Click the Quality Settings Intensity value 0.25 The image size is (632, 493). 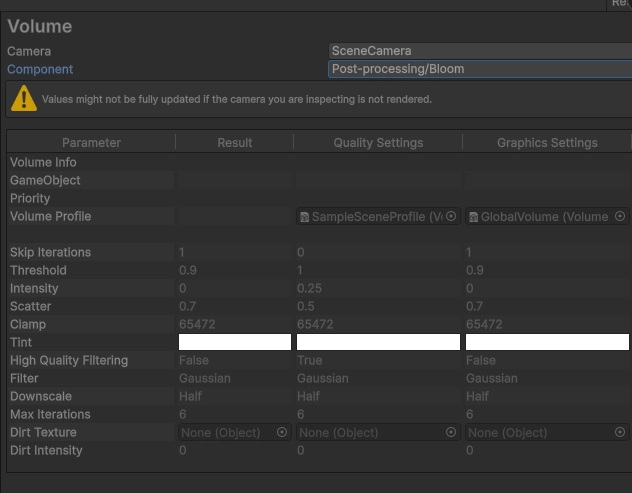[310, 288]
